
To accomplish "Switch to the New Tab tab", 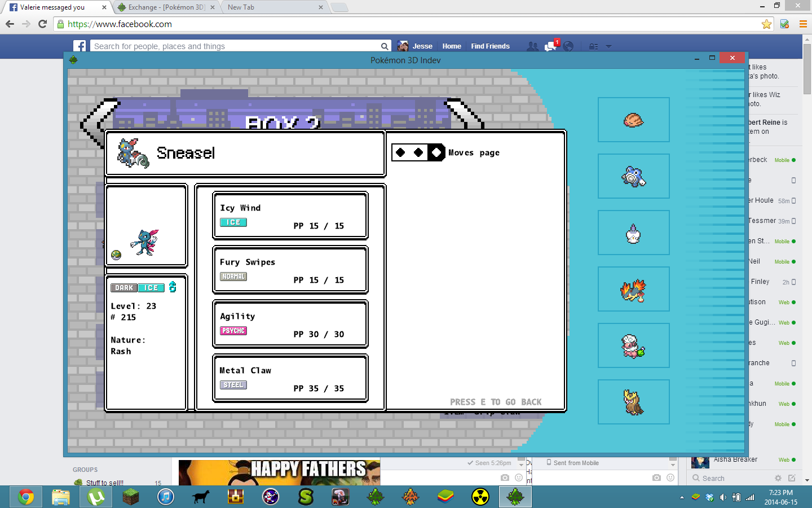I will click(x=274, y=7).
